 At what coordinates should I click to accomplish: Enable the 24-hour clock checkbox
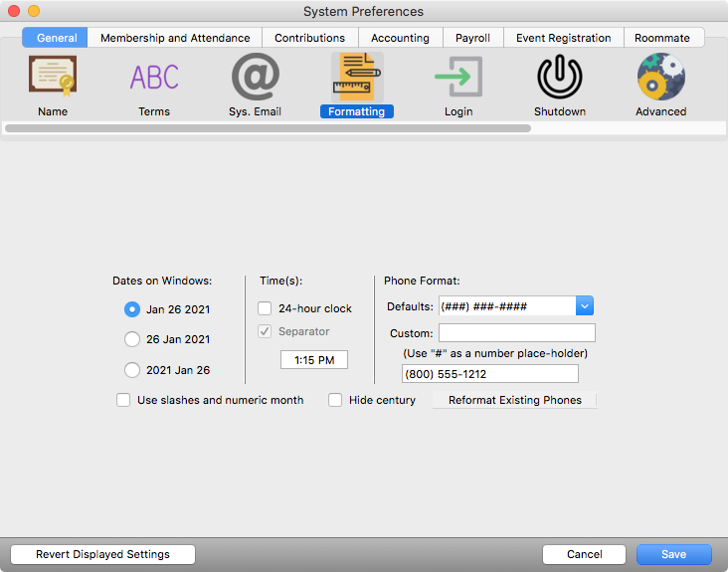(265, 308)
